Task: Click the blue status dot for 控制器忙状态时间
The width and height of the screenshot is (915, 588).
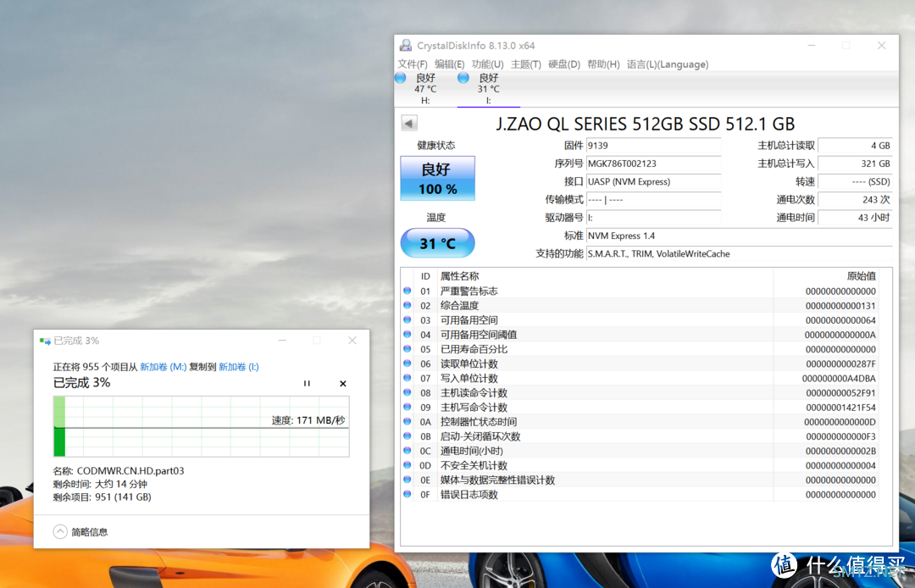Action: click(x=408, y=422)
